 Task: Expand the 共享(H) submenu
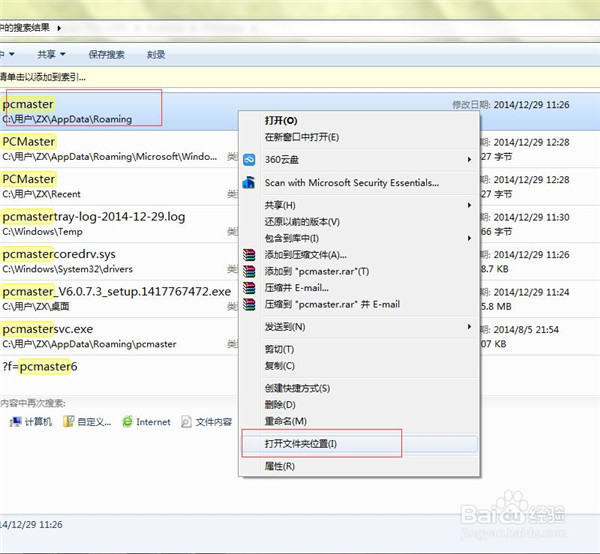(x=469, y=205)
